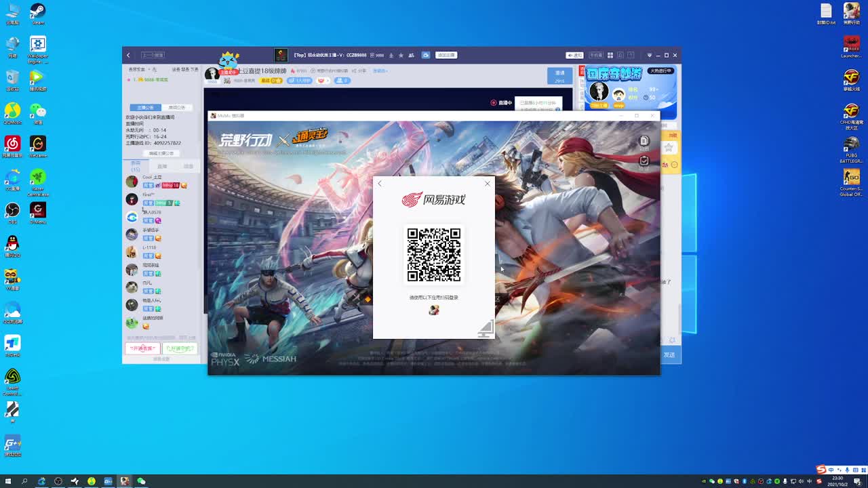Open the Sogou input method icon
The image size is (868, 488).
click(x=822, y=470)
